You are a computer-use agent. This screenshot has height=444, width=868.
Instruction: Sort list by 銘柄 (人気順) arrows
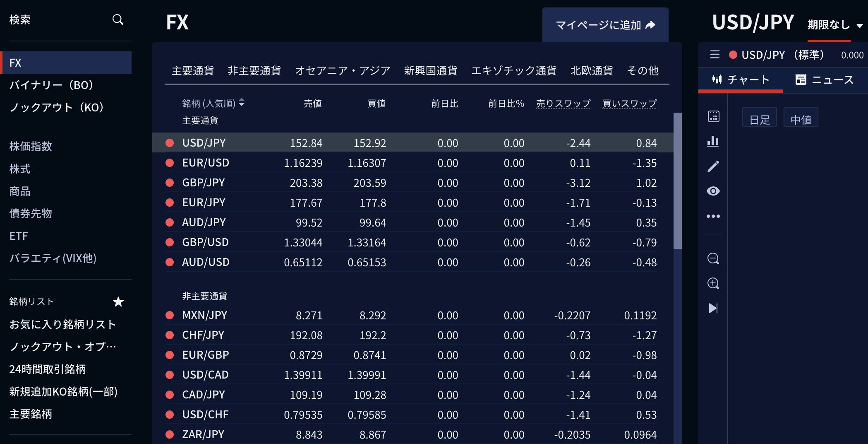[x=242, y=103]
